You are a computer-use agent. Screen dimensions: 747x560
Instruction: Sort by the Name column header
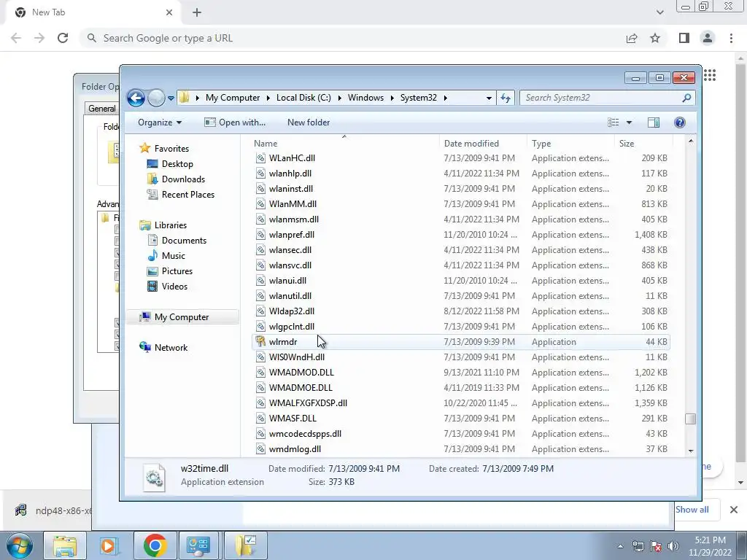click(x=344, y=144)
